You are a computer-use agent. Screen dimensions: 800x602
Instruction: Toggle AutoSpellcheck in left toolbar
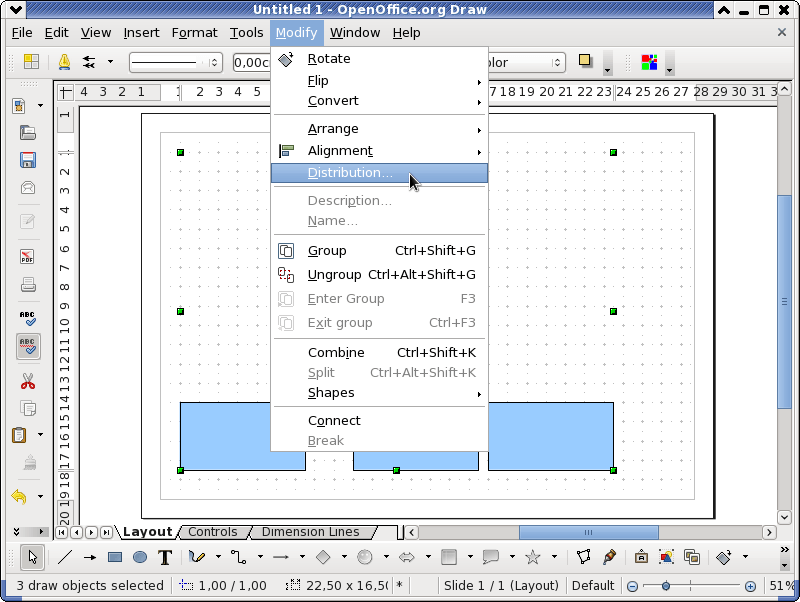pyautogui.click(x=28, y=346)
